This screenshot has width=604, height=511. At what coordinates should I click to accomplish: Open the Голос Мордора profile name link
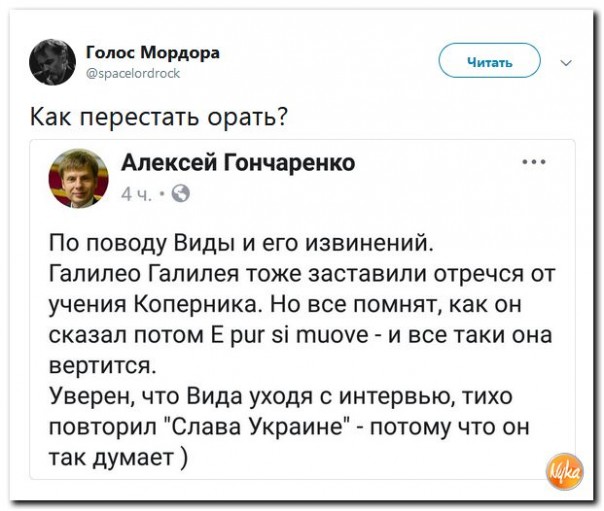[153, 52]
